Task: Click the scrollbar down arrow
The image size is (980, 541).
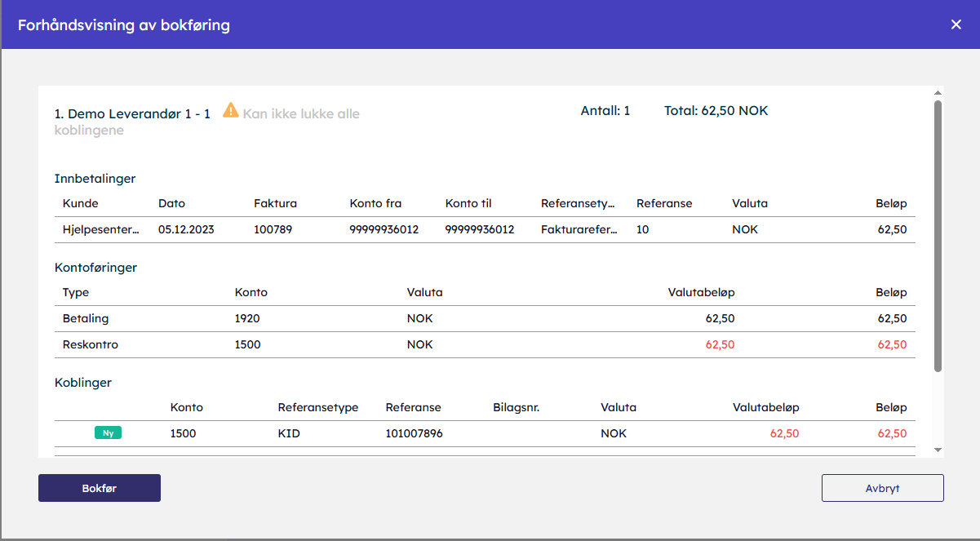Action: pos(938,450)
